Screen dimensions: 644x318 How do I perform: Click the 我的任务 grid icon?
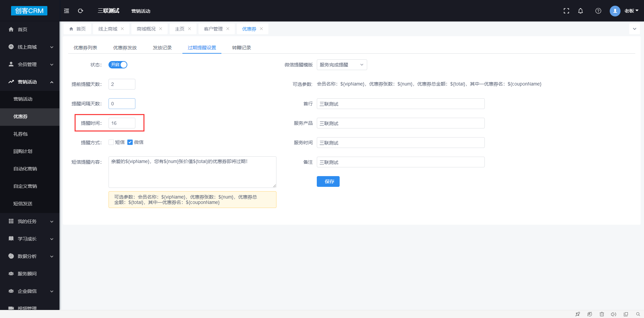click(x=11, y=221)
